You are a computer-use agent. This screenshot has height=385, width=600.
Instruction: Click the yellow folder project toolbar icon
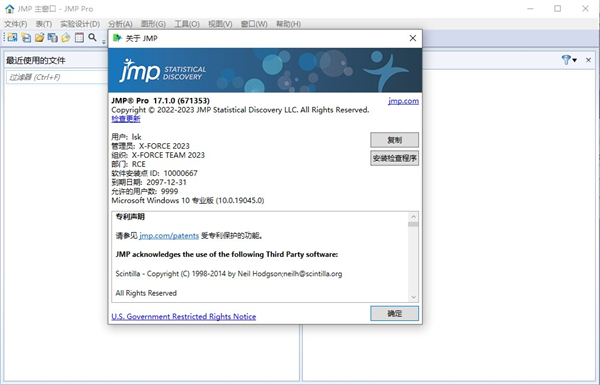[66, 37]
